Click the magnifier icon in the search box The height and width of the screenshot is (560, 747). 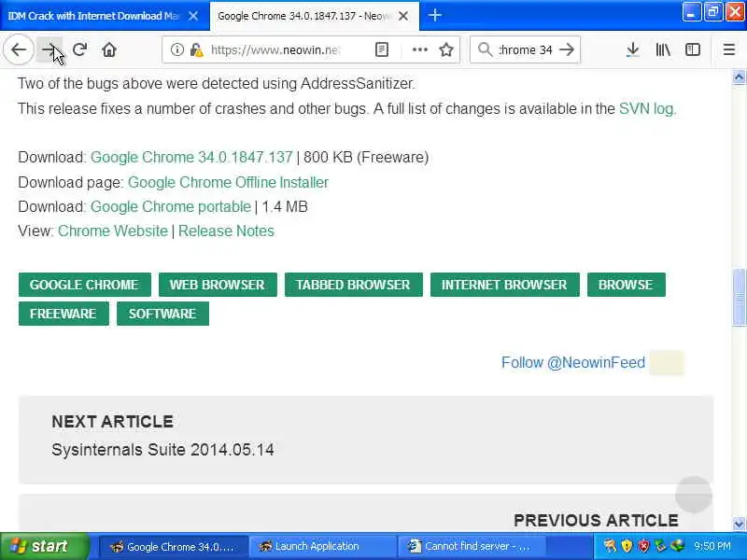pos(485,49)
